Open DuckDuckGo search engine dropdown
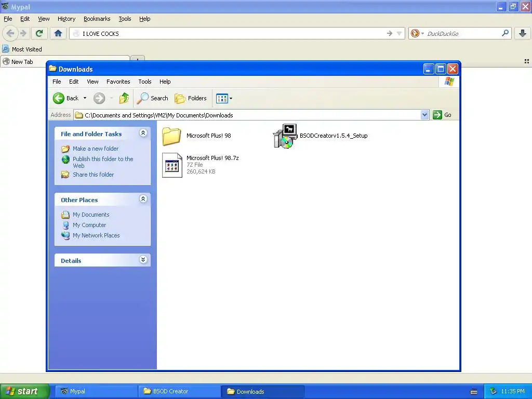The height and width of the screenshot is (399, 532). click(417, 33)
